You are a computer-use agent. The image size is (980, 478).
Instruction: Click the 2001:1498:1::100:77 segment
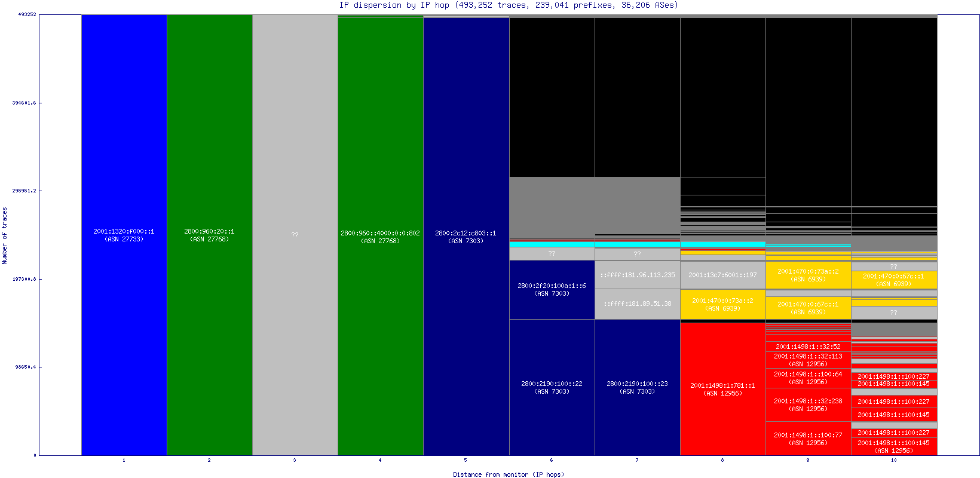pos(808,439)
